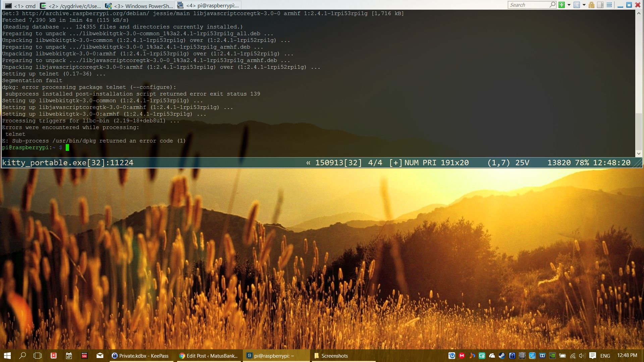This screenshot has height=362, width=644.
Task: Switch to Edit Post Chrome taskbar window
Action: pyautogui.click(x=208, y=356)
